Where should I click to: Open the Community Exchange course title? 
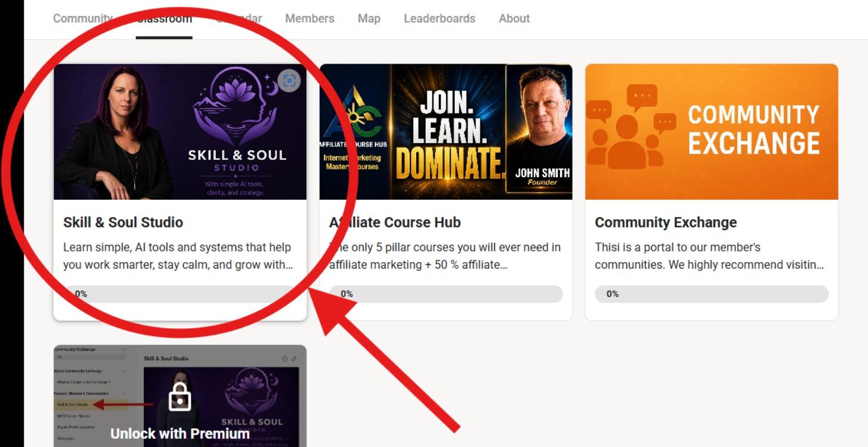666,222
